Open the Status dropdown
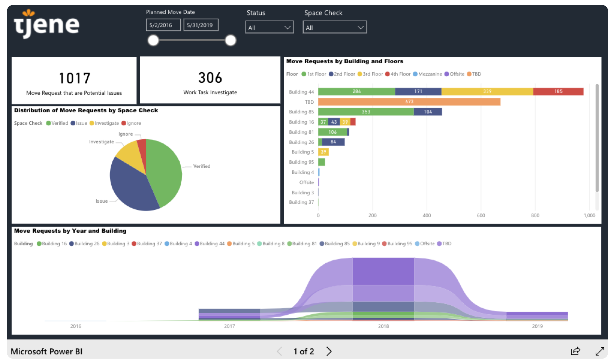 coord(269,27)
